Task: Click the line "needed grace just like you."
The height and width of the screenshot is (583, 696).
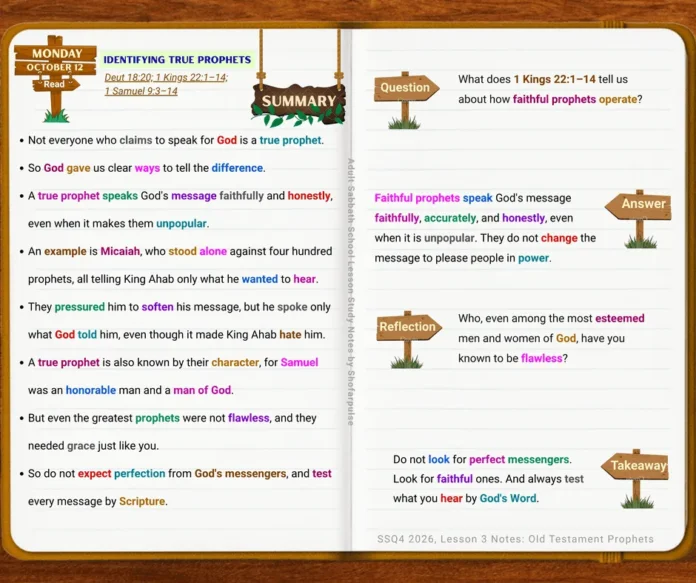Action: coord(93,446)
